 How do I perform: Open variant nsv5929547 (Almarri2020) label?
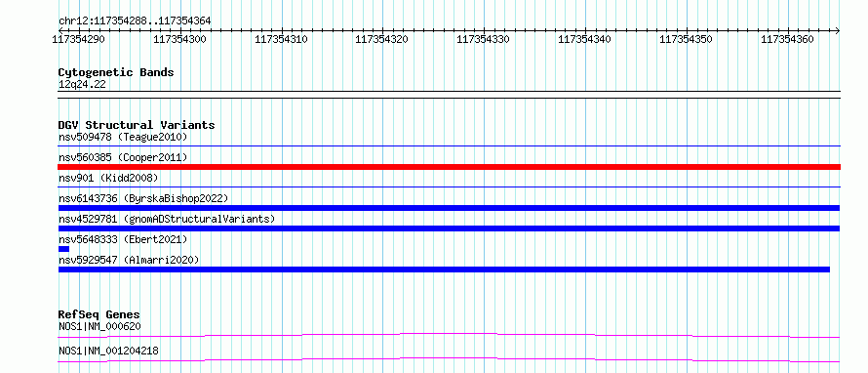click(129, 260)
